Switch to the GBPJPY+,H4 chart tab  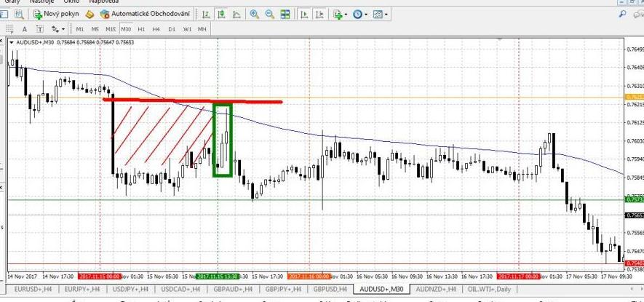click(283, 289)
